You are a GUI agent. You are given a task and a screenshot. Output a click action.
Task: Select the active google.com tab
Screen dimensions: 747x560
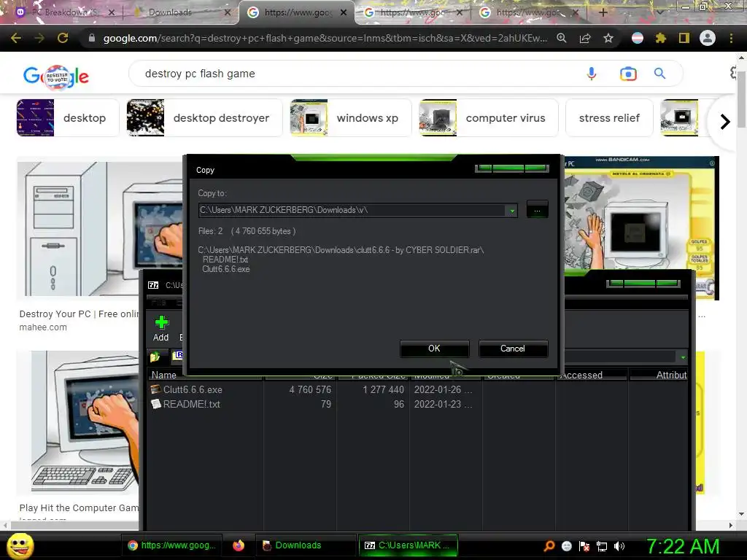tap(298, 12)
